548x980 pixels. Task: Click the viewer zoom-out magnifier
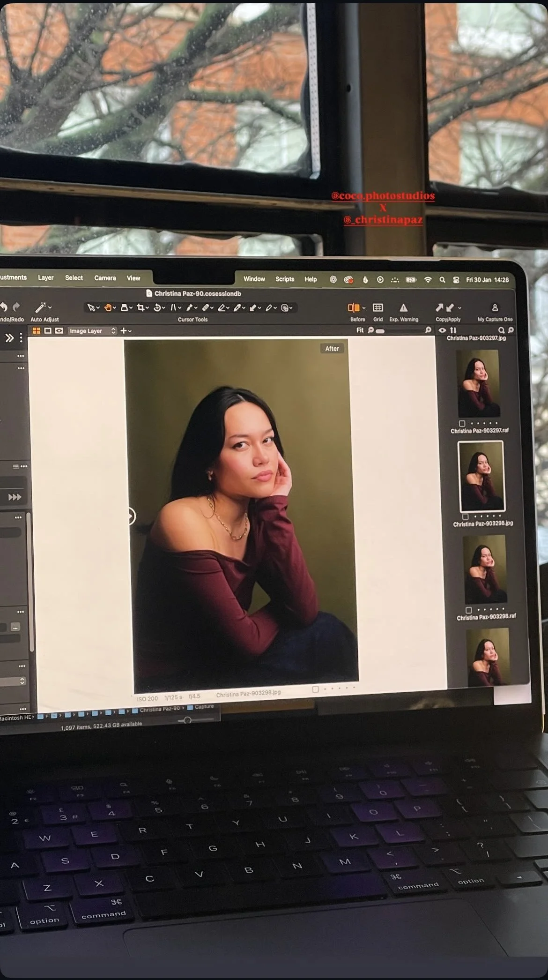click(x=371, y=330)
